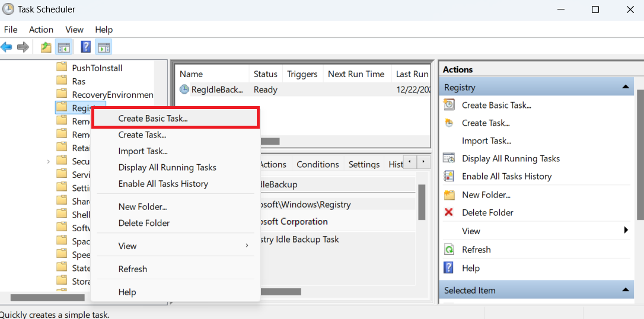Click Delete Folder in Actions pane
The height and width of the screenshot is (319, 644).
coord(487,212)
